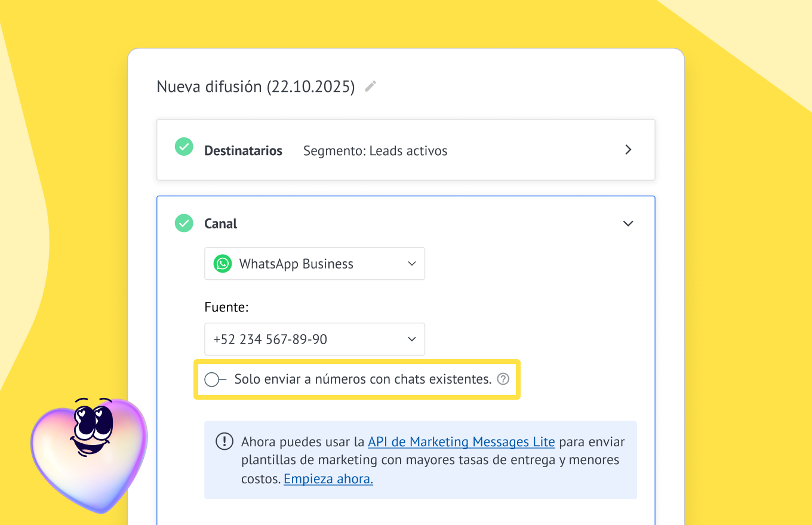Open the +52 234 567-89-90 source dropdown
812x525 pixels.
(315, 339)
